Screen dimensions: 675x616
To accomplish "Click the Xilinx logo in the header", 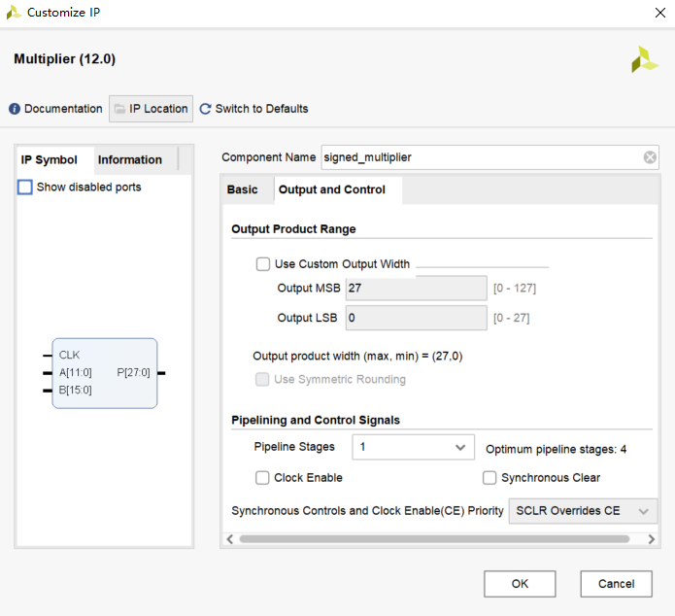I will [645, 59].
